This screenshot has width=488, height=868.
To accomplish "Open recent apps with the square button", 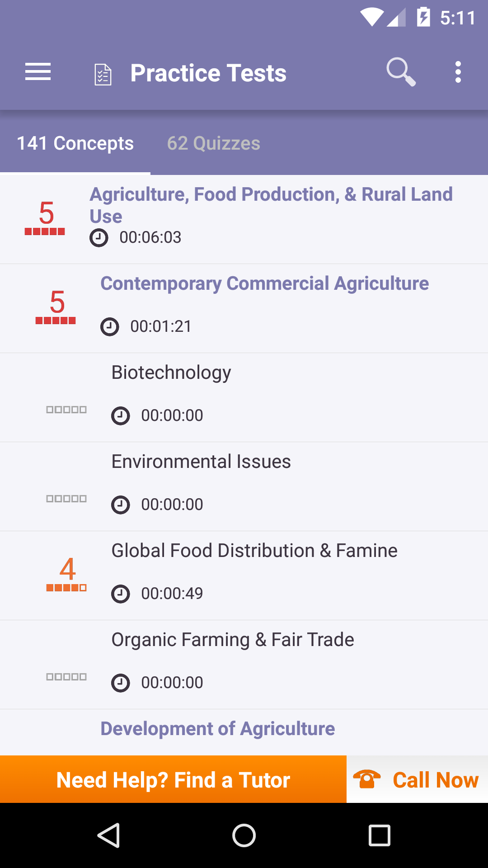I will coord(380,835).
